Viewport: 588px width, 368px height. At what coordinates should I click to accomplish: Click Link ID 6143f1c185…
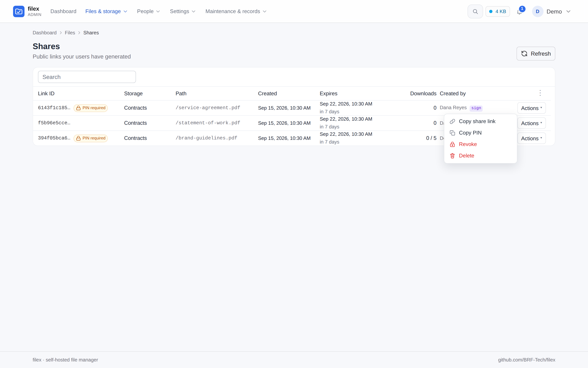click(54, 108)
